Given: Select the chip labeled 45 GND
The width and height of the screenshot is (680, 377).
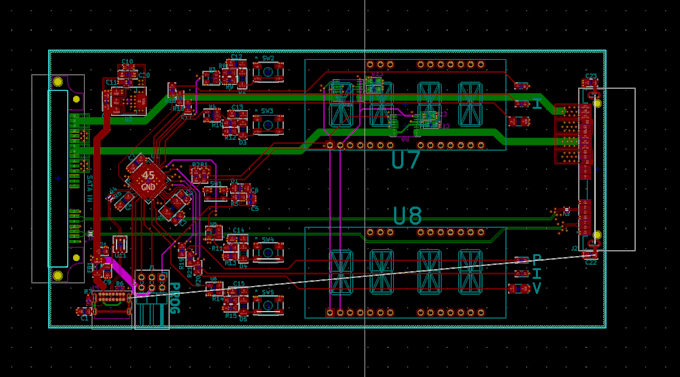Looking at the screenshot, I should [x=148, y=181].
